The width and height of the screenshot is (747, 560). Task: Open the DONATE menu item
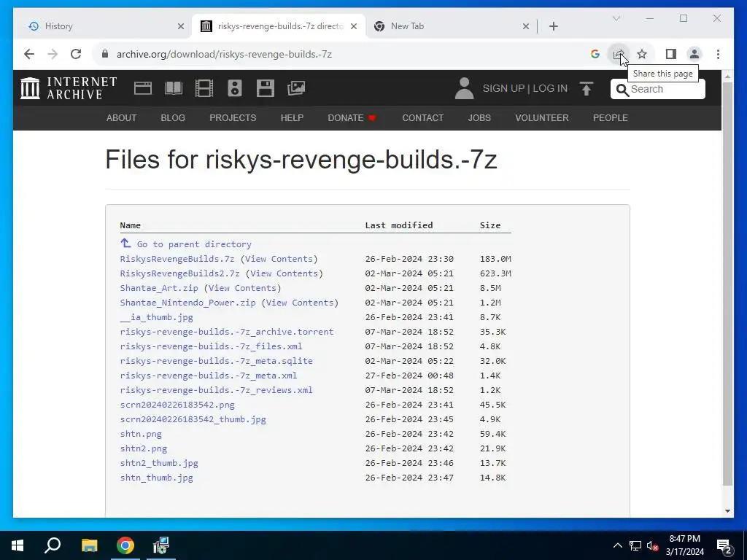click(x=352, y=117)
